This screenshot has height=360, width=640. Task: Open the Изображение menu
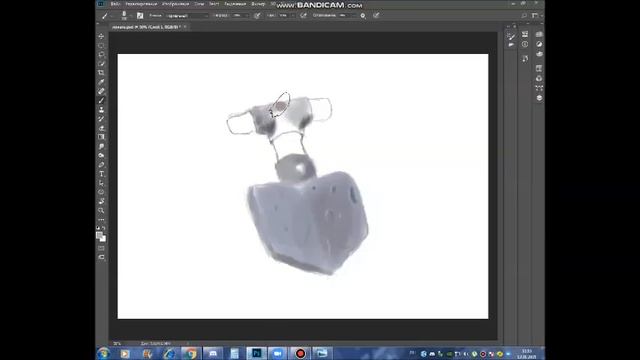176,4
